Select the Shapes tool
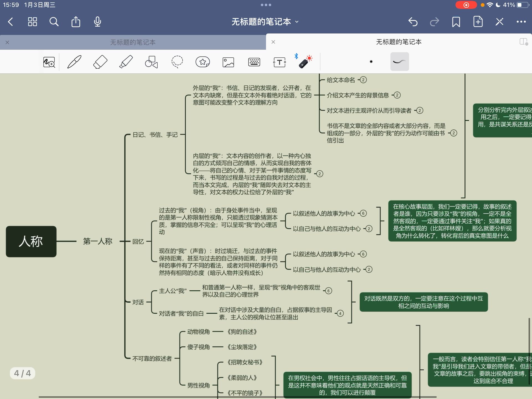This screenshot has width=532, height=399. pos(151,62)
